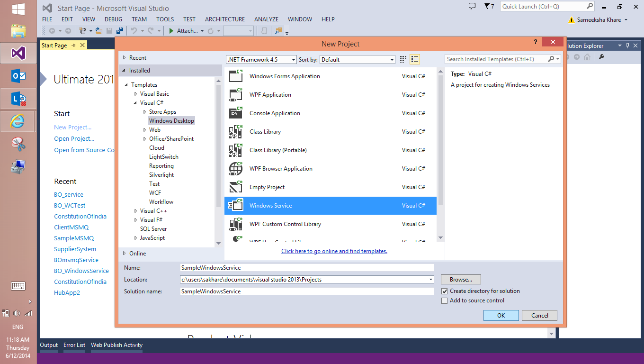Open the TEAM menu
This screenshot has width=644, height=364.
(x=139, y=19)
